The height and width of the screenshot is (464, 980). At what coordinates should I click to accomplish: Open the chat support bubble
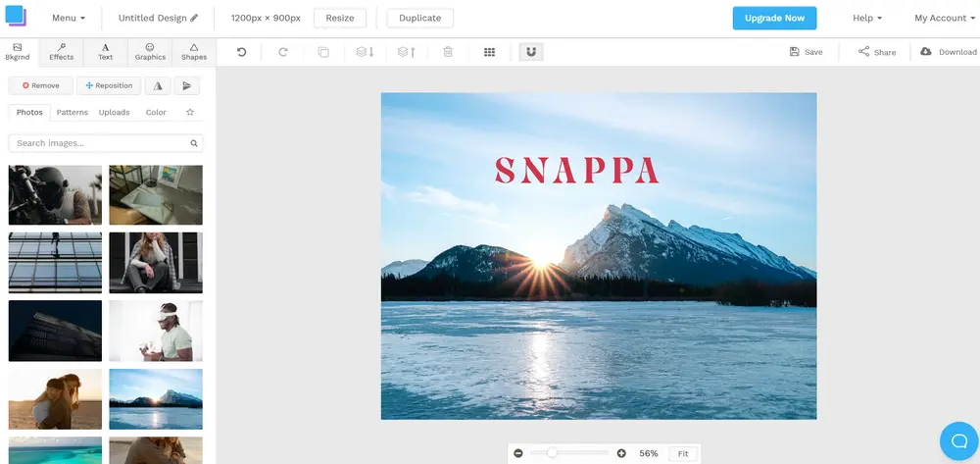point(958,440)
